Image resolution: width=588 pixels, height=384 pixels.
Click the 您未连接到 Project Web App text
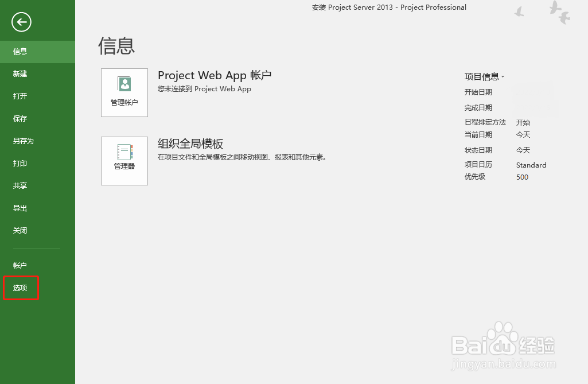pos(204,89)
